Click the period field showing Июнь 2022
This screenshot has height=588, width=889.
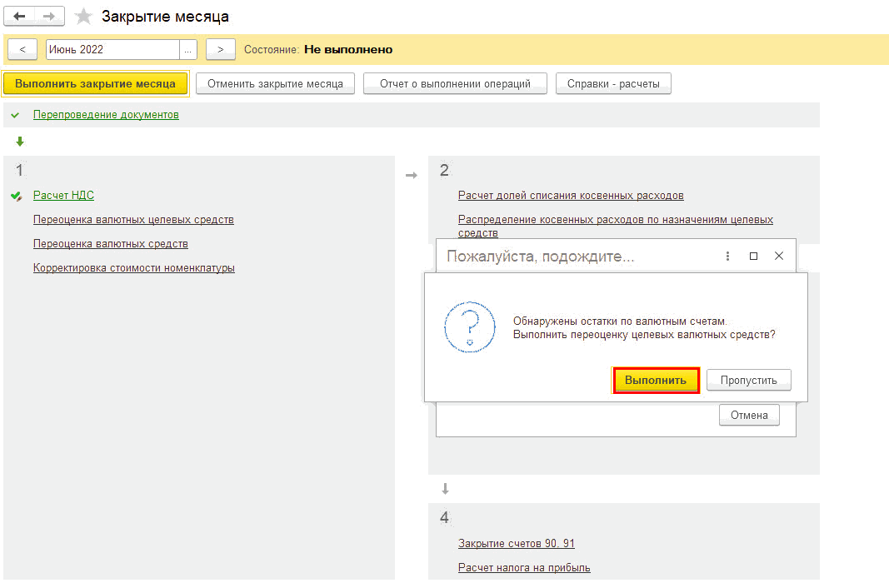(x=112, y=50)
